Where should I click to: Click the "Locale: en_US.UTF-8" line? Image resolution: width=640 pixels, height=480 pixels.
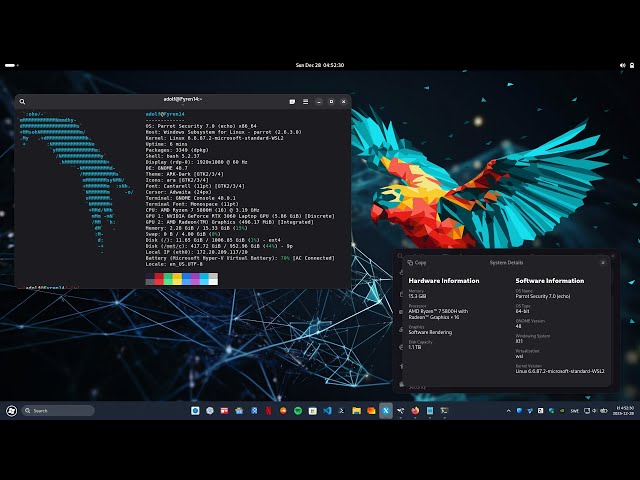(174, 264)
